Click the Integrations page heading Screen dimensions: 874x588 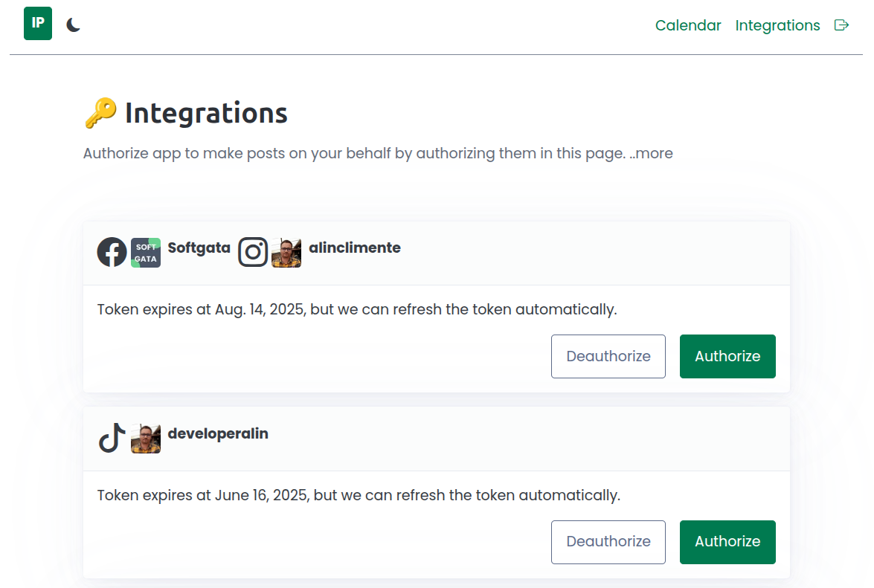tap(206, 113)
